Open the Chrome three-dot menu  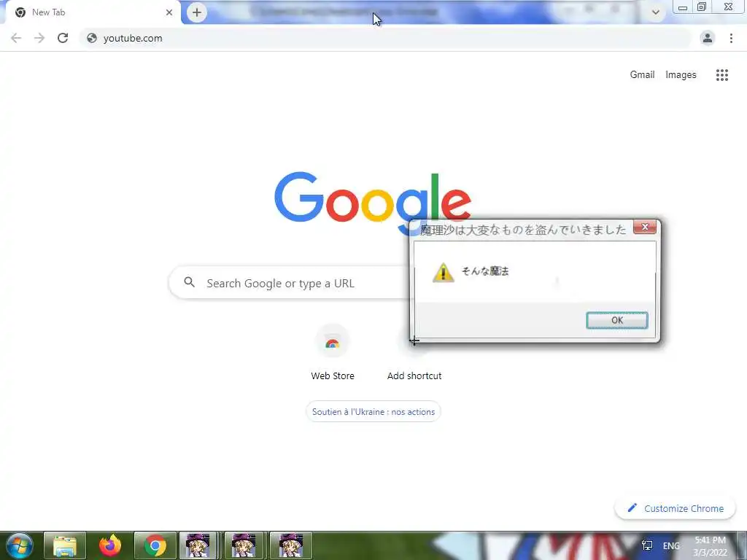point(731,38)
